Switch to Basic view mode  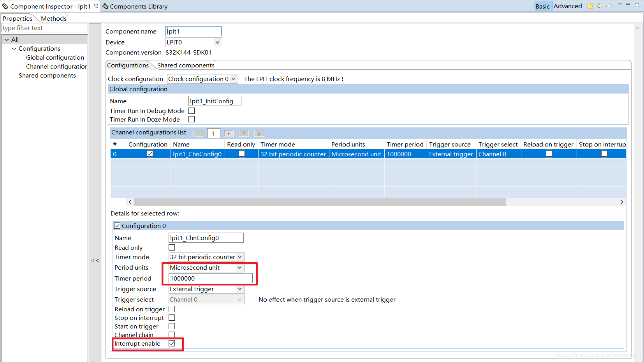point(542,6)
